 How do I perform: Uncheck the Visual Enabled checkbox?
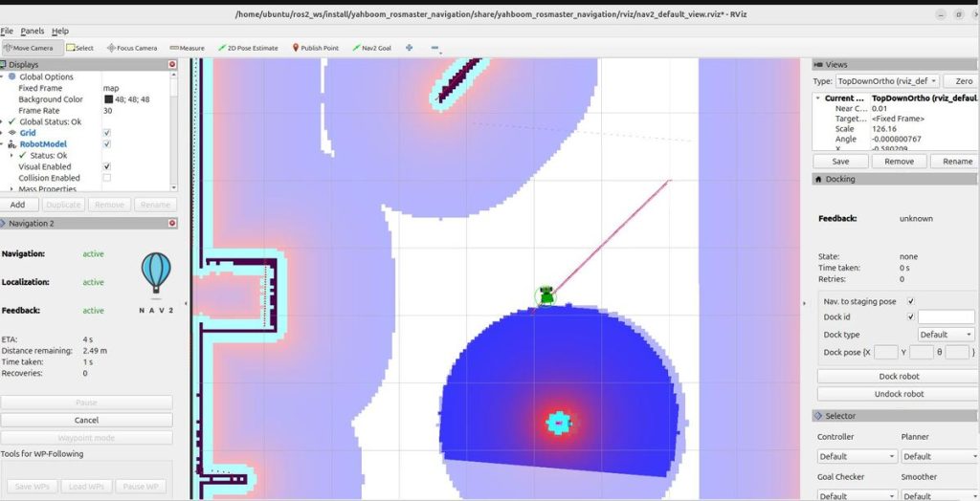107,166
